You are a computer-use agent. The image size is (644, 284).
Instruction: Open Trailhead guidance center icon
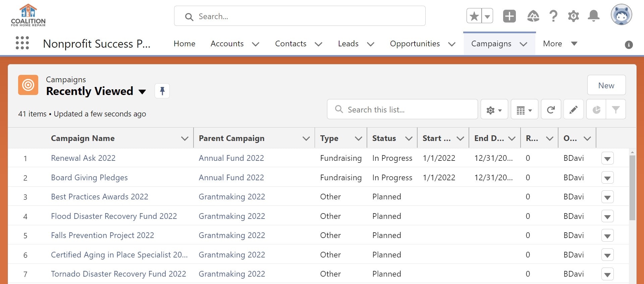pos(533,16)
